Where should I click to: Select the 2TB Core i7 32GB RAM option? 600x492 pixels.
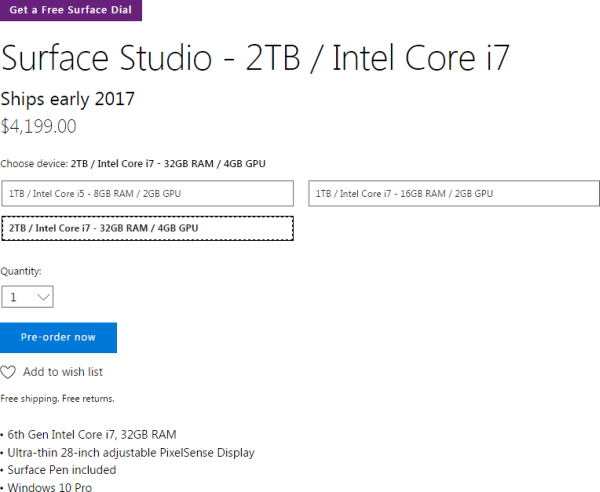(x=147, y=228)
